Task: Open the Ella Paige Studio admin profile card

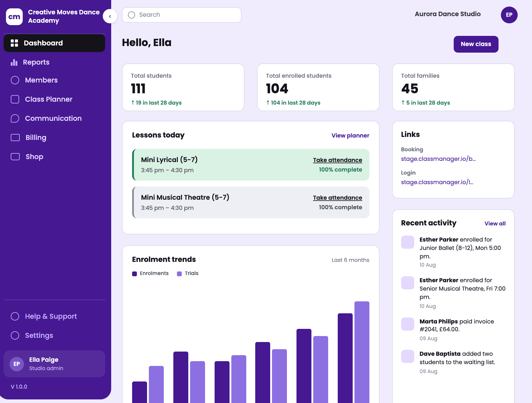Action: click(54, 364)
